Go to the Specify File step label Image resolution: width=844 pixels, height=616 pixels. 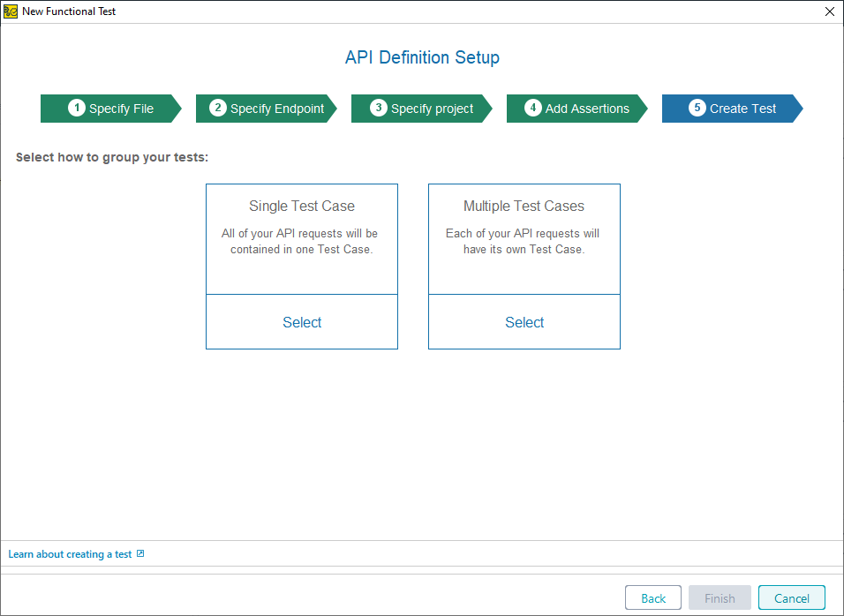pyautogui.click(x=121, y=109)
